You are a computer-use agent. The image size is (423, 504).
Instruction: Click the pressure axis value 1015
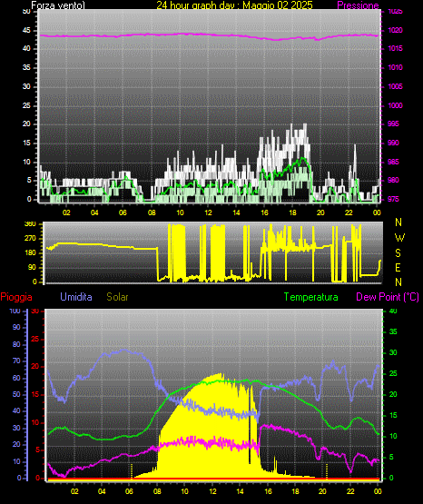pyautogui.click(x=395, y=48)
